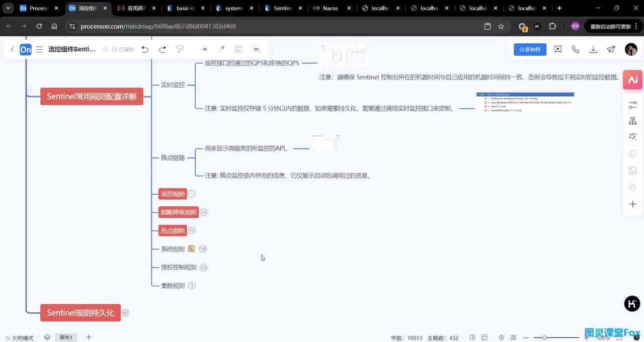Select the Sentinel规则持久化 topic
Viewport: 644px width, 342px height.
[x=80, y=313]
